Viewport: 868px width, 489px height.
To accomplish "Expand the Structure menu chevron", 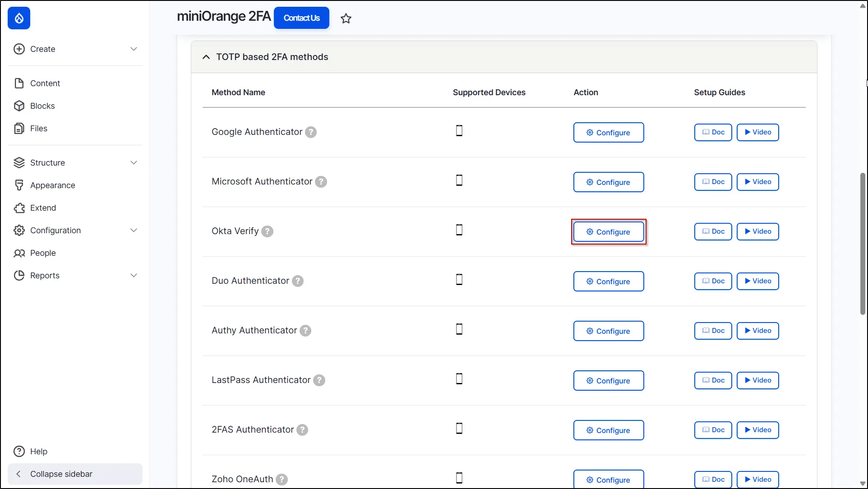I will 134,163.
